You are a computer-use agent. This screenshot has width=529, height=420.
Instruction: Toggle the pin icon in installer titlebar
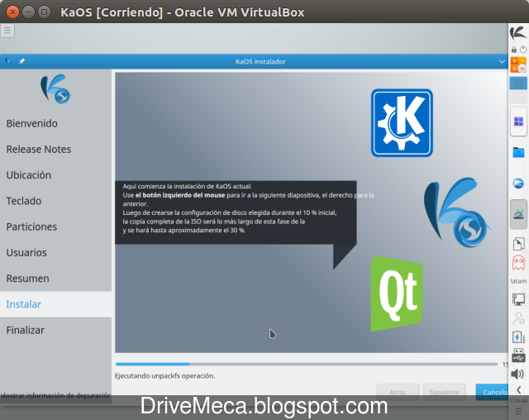coord(22,61)
